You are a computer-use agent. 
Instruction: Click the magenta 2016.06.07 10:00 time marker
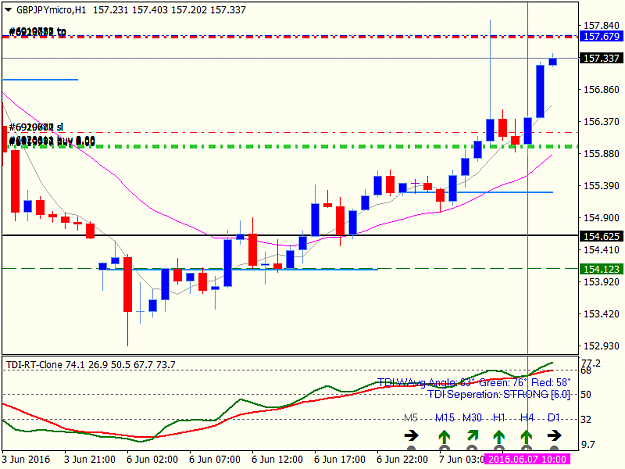[x=527, y=459]
